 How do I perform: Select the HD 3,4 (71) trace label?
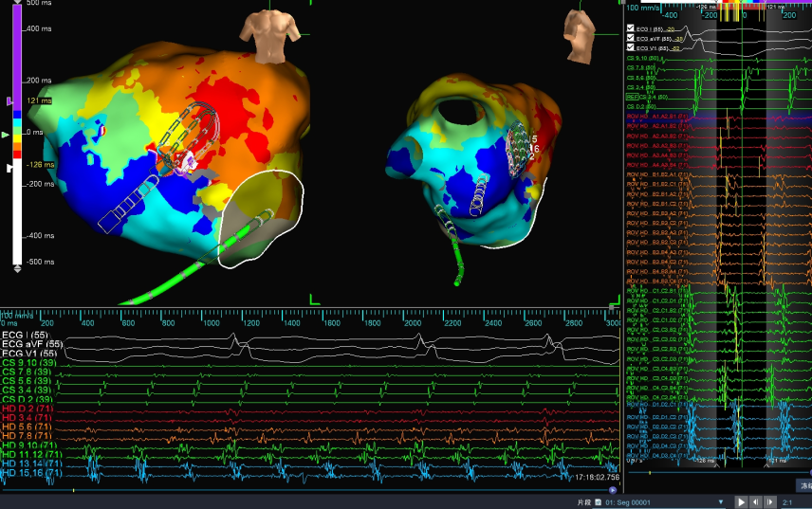click(28, 417)
